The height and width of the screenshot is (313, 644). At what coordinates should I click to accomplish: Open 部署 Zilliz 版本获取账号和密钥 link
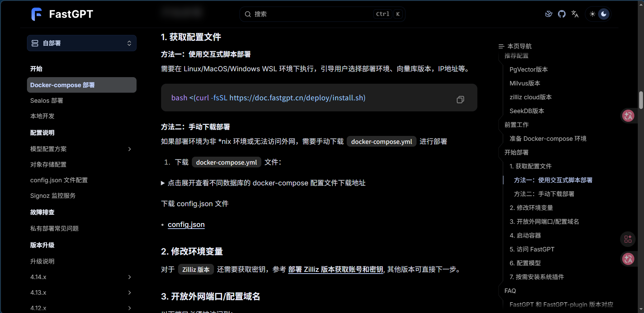point(336,269)
